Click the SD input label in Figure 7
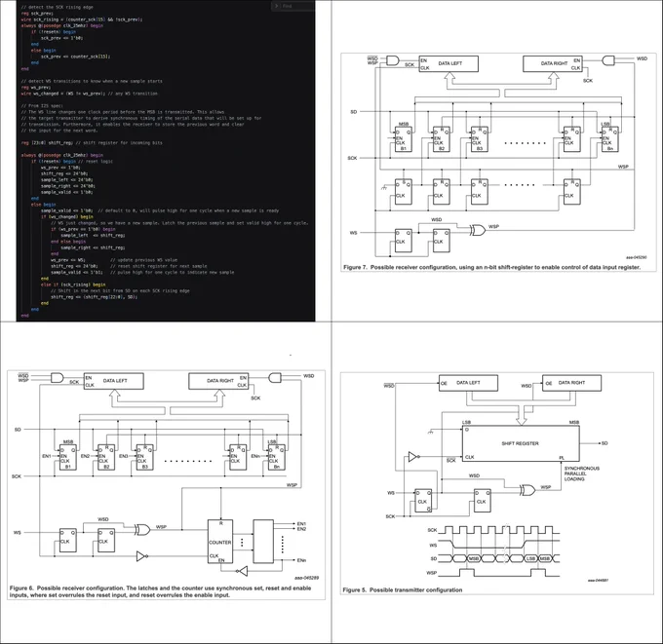663x644 pixels. point(354,112)
